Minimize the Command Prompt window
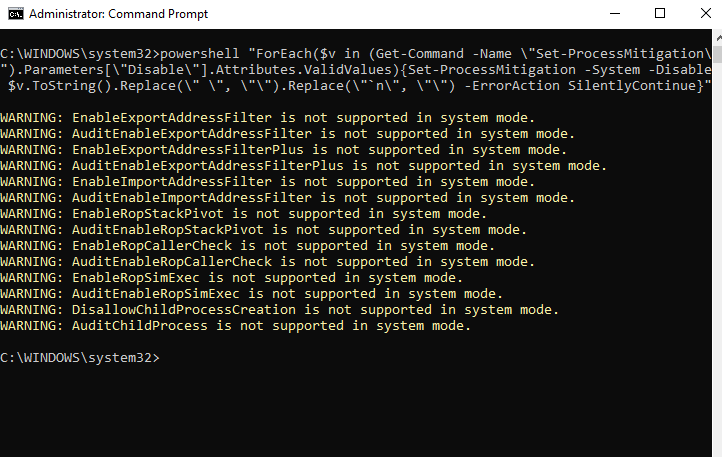722x457 pixels. 612,14
